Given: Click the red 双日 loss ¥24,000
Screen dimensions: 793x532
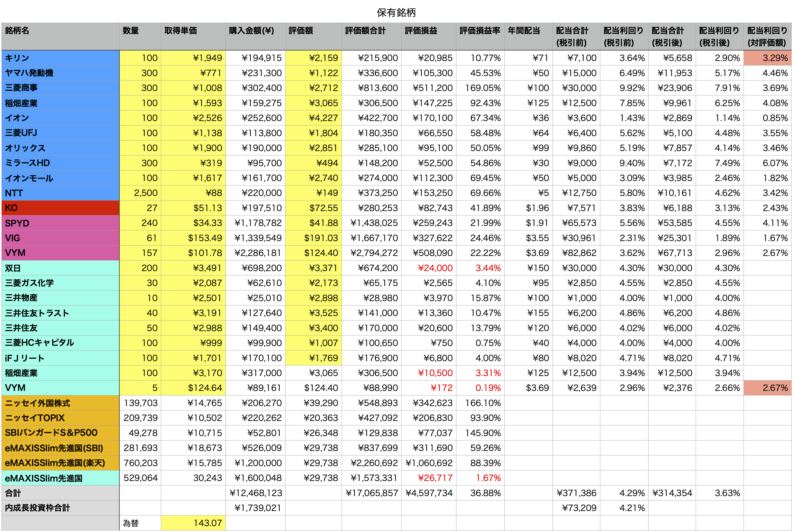Looking at the screenshot, I should click(x=429, y=268).
